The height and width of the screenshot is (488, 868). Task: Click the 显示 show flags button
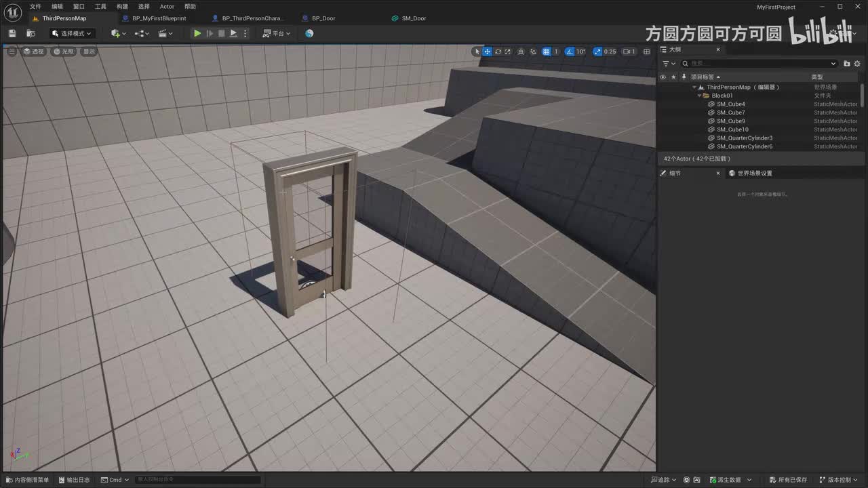coord(90,52)
